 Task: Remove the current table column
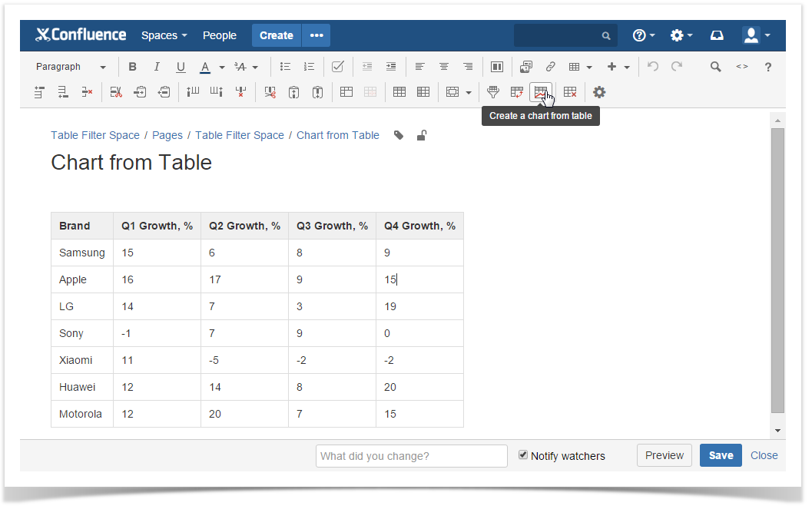[x=240, y=93]
